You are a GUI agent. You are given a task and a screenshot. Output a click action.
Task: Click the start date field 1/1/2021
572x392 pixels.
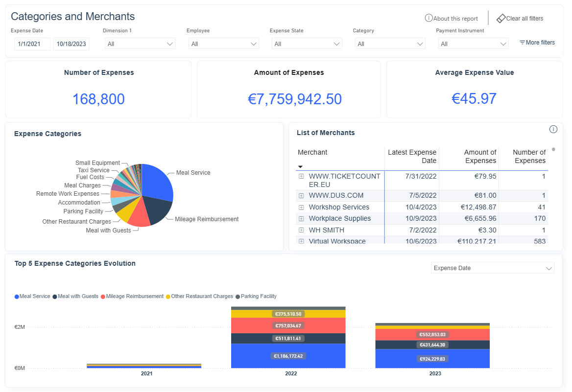click(32, 44)
